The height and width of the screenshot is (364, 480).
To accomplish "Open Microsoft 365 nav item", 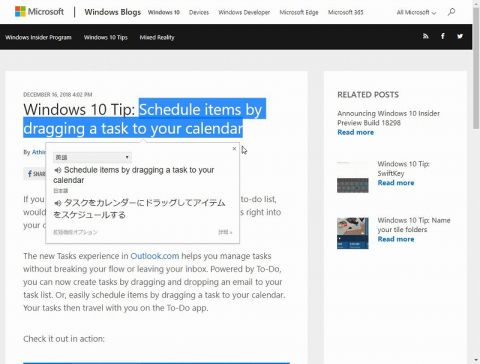I will pos(345,12).
